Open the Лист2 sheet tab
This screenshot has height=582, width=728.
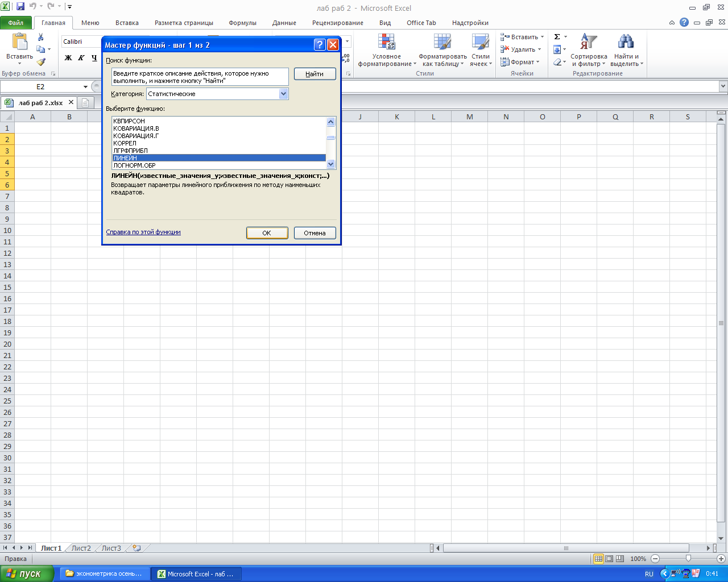[x=81, y=548]
